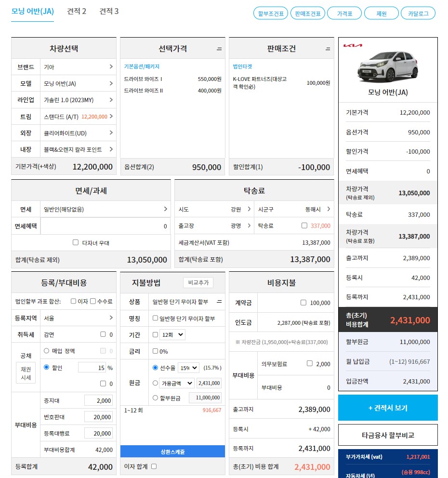Screen dimensions: 448x478
Task: Toggle the 기간 checkbox
Action: 155,335
